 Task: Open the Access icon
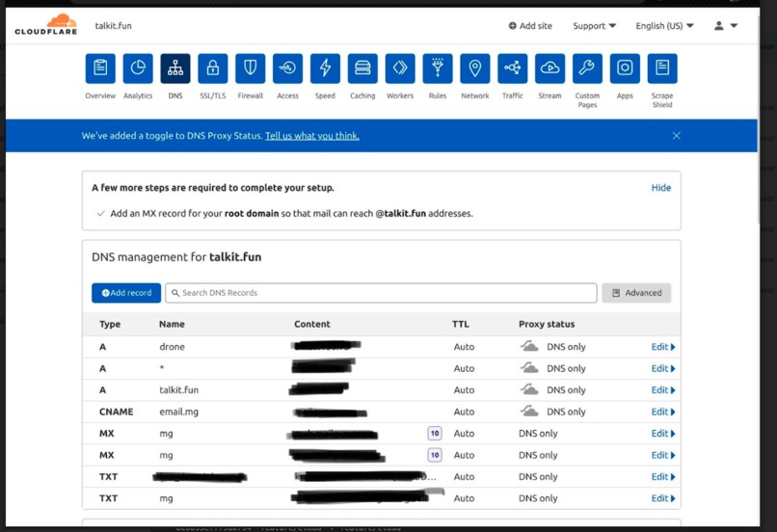click(287, 68)
